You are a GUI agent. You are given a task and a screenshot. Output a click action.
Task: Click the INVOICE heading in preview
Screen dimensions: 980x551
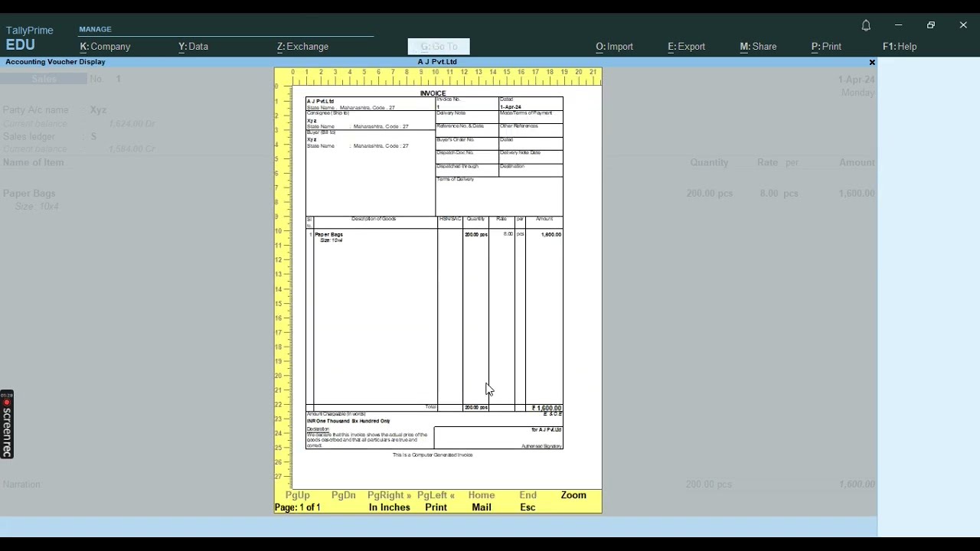(433, 93)
